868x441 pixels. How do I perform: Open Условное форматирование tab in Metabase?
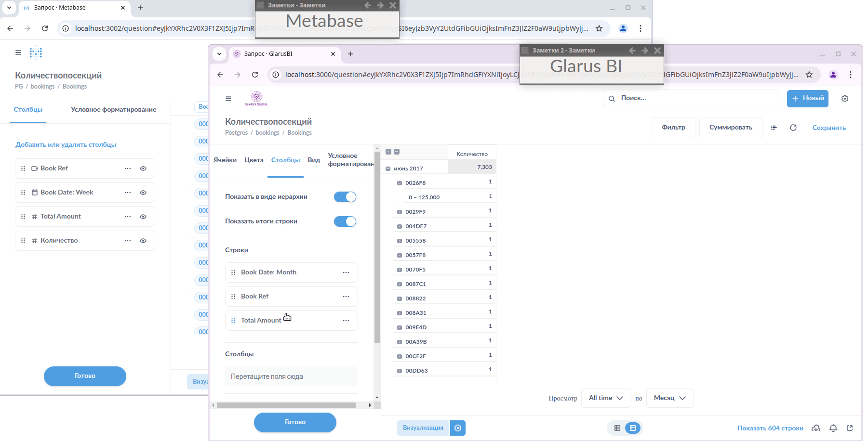[x=113, y=110]
